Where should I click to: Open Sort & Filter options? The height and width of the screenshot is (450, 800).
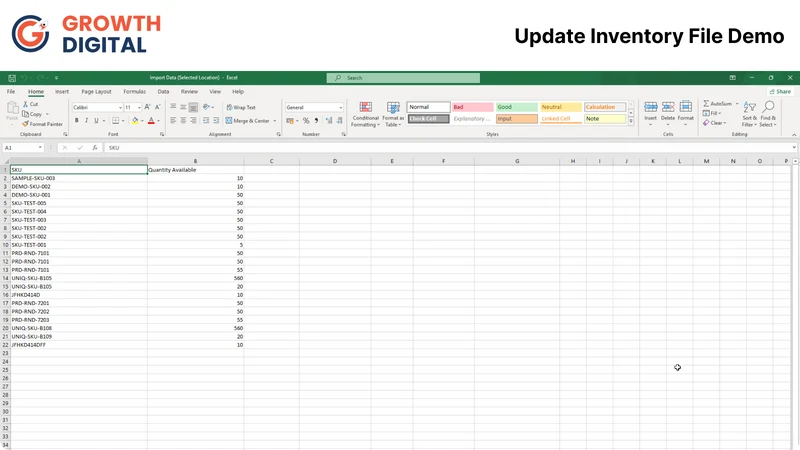tap(749, 114)
